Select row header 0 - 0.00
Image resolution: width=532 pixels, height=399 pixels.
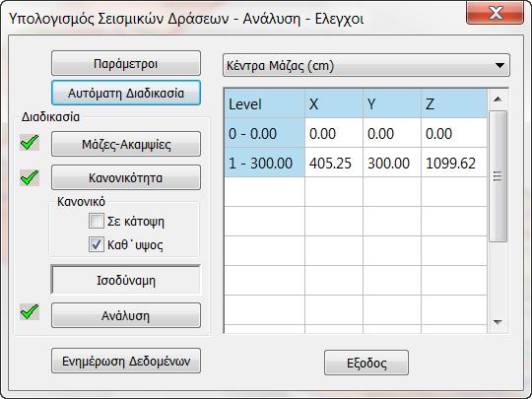pos(265,133)
